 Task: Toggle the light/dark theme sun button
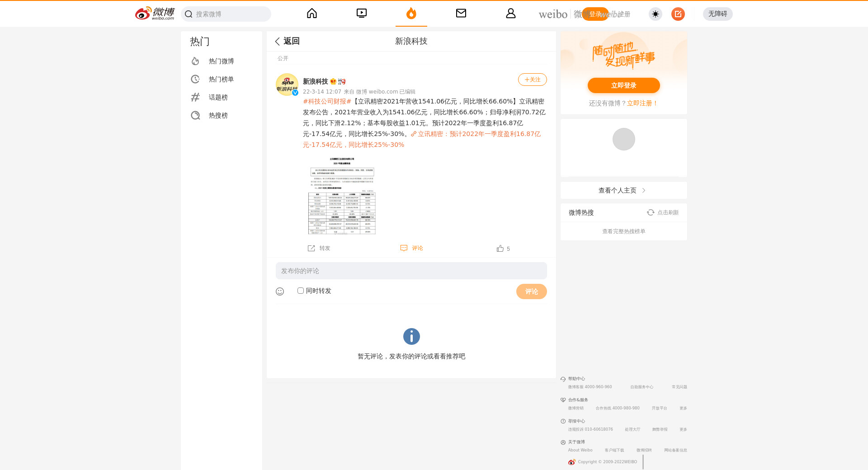click(655, 14)
